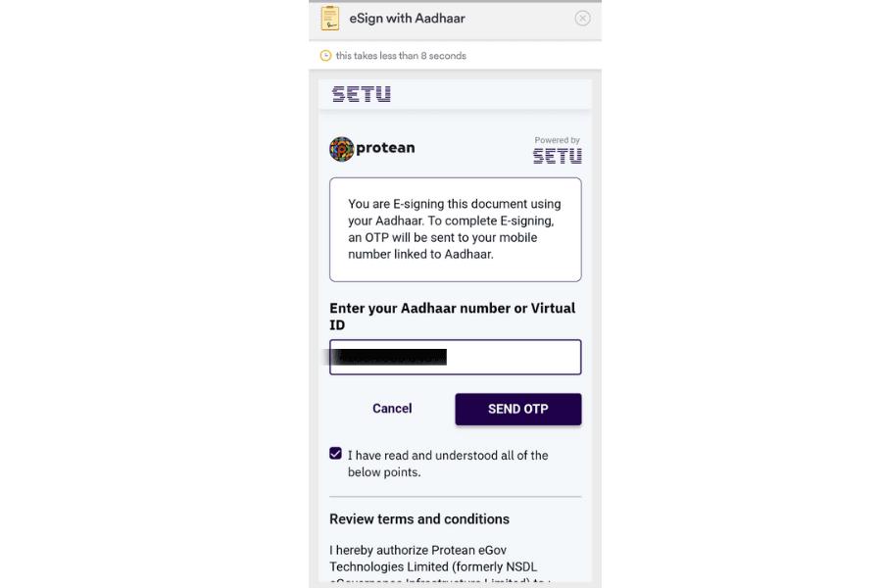Click the SEND OTP button
The width and height of the screenshot is (882, 588).
pyautogui.click(x=518, y=409)
